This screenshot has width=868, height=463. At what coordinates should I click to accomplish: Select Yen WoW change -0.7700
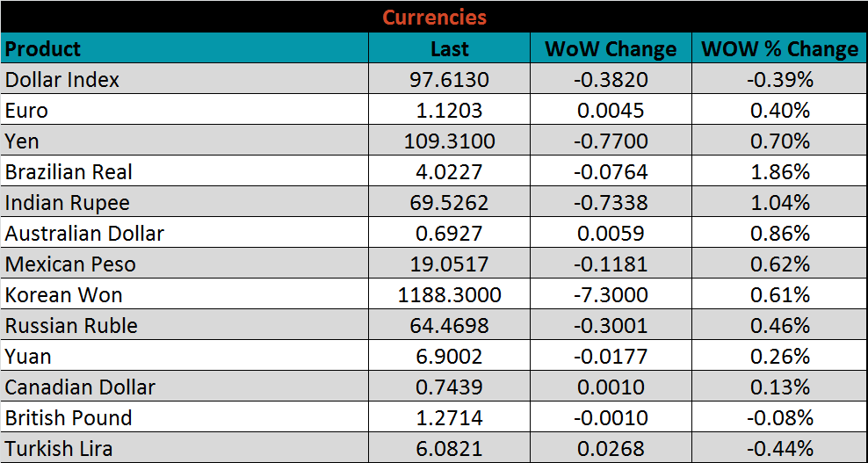click(x=611, y=141)
